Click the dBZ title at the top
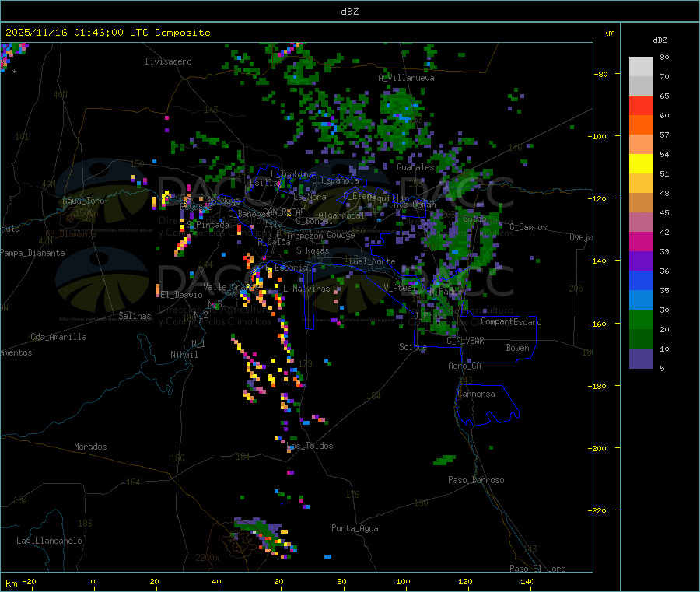The height and width of the screenshot is (592, 700). click(x=349, y=11)
